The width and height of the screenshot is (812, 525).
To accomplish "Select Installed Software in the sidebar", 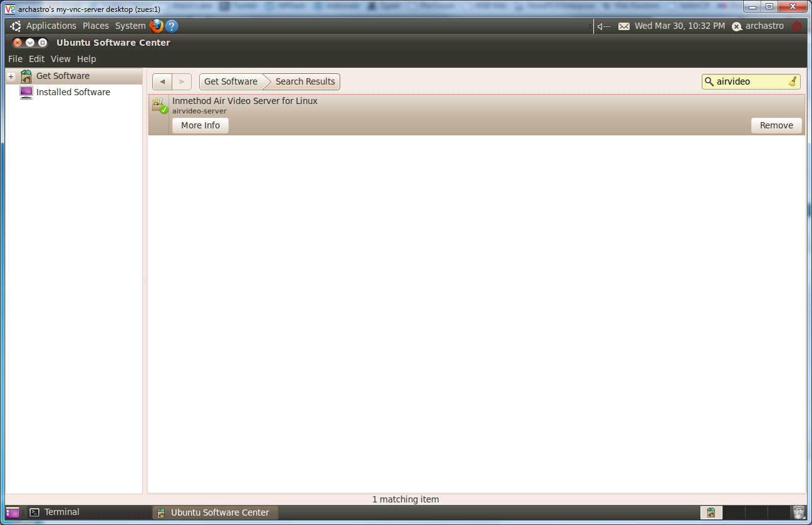I will (73, 92).
